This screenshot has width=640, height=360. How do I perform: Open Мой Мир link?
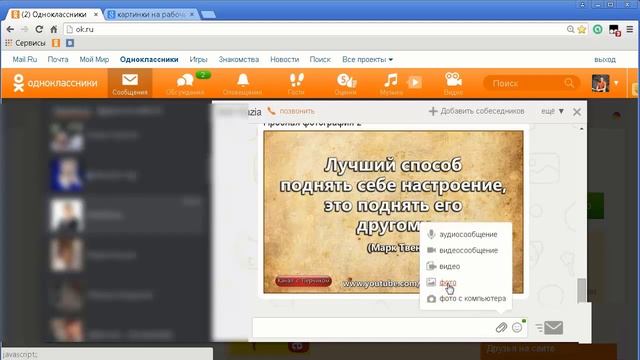[x=94, y=60]
